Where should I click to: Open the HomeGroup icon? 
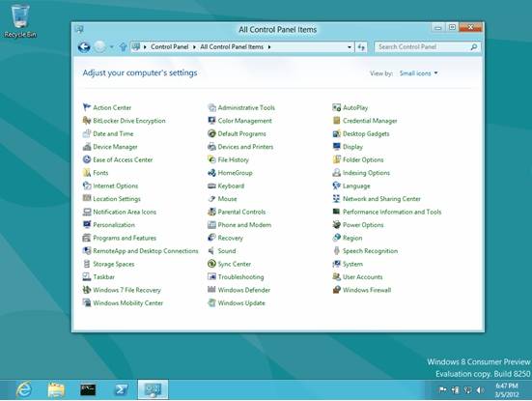pyautogui.click(x=211, y=173)
